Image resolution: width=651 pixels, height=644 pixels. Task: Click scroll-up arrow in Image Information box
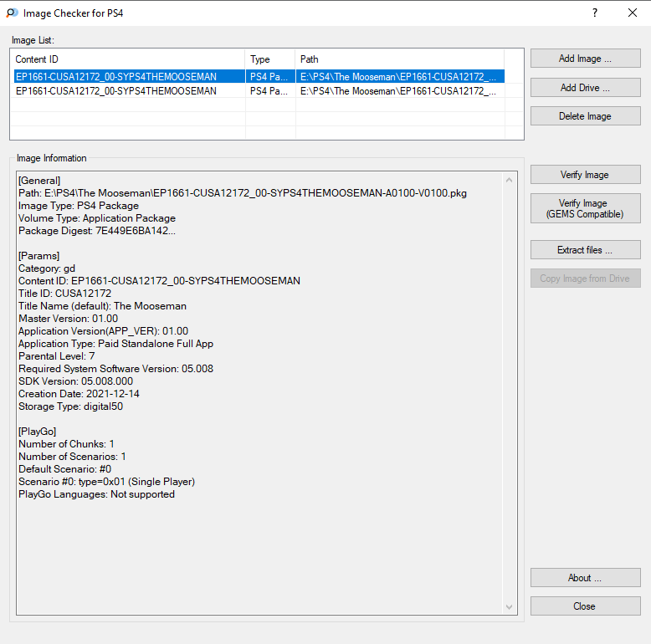509,180
